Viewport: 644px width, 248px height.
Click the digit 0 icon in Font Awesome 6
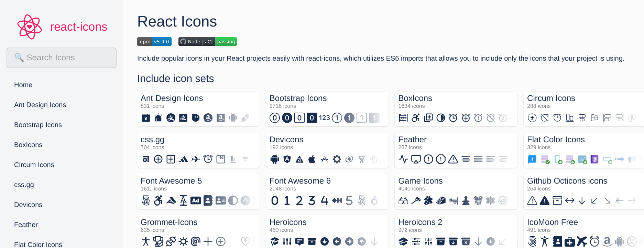click(x=275, y=200)
